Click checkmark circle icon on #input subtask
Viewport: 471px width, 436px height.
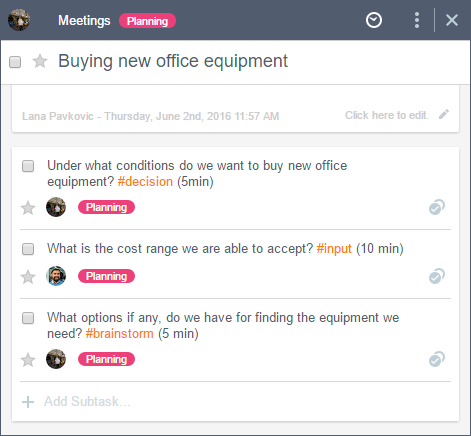click(x=437, y=276)
